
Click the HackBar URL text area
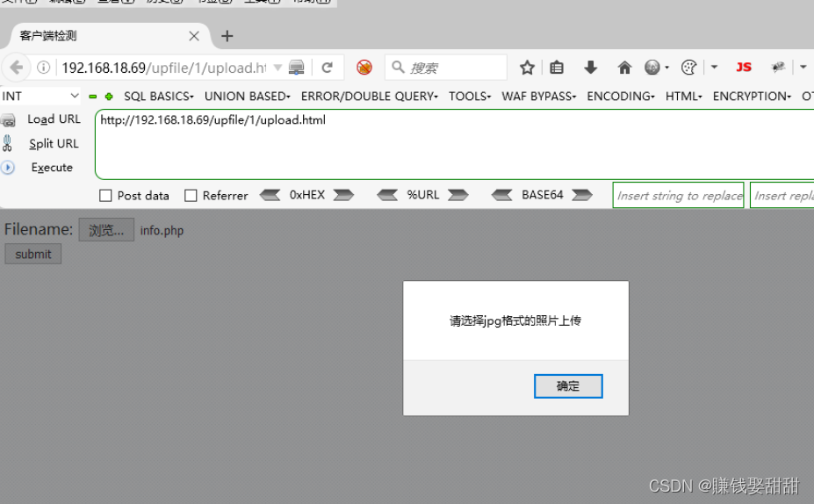point(455,144)
